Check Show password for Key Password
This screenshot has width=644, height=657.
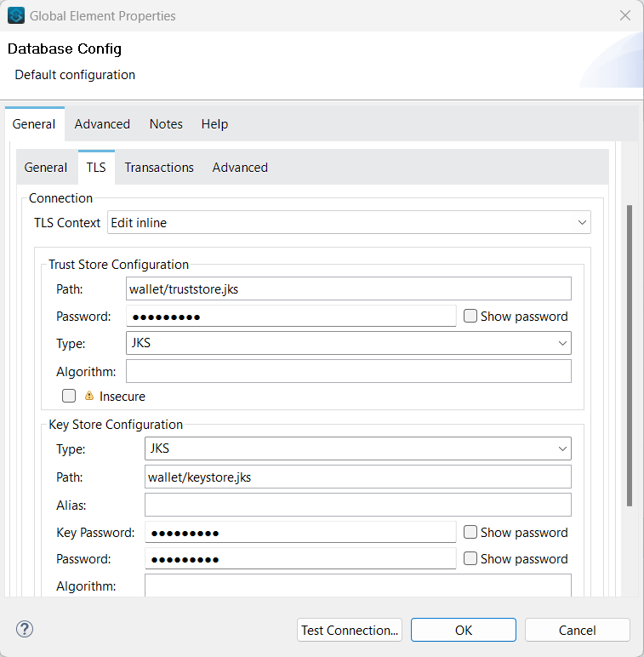470,532
